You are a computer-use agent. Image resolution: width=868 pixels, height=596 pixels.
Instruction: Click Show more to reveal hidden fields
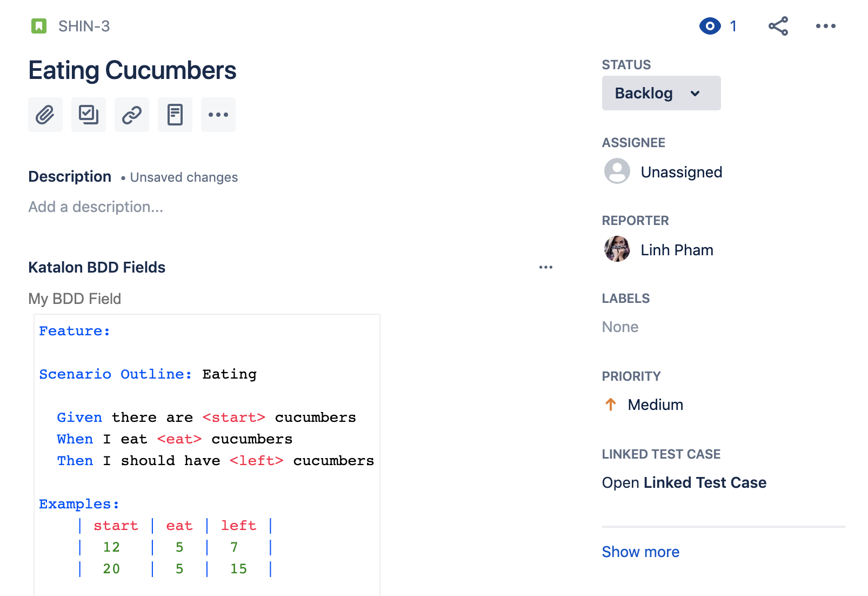pos(640,552)
